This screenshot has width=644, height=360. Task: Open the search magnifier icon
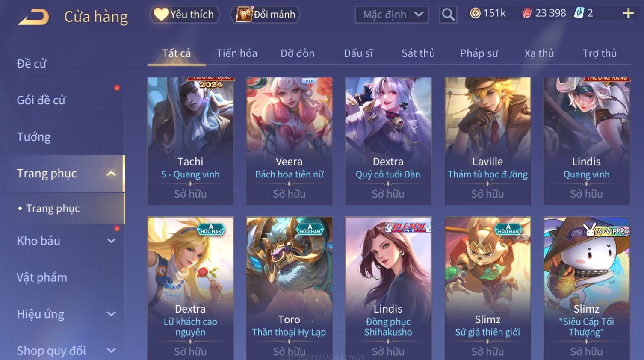(x=448, y=15)
